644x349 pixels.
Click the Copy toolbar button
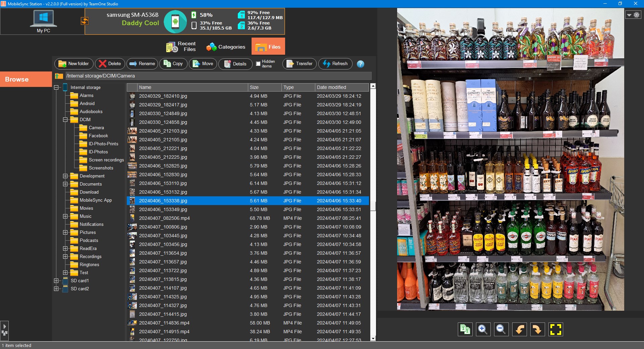click(173, 64)
